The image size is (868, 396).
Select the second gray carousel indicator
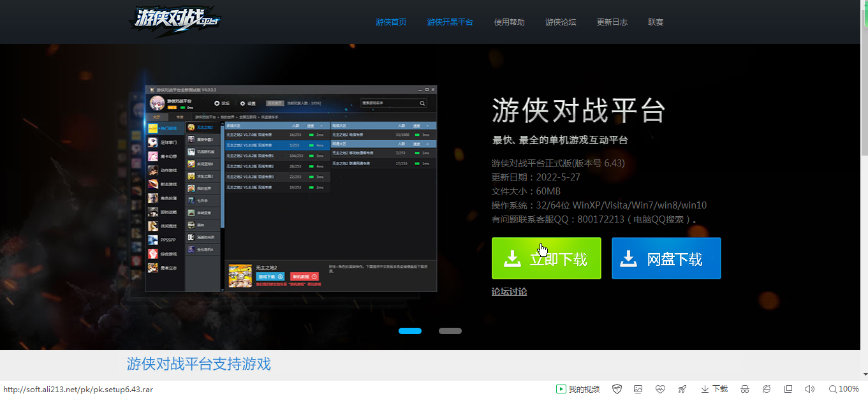pos(450,331)
